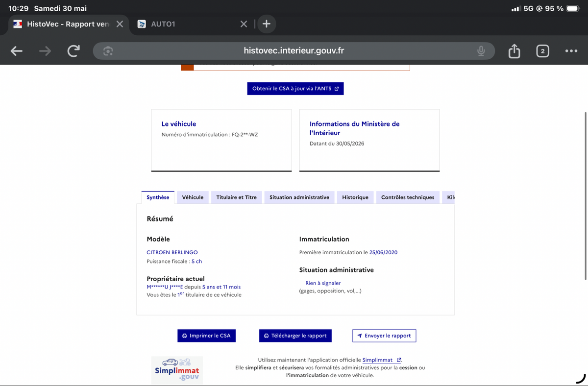Open the Synthèse tab
Screen dimensions: 588x386
coord(158,197)
